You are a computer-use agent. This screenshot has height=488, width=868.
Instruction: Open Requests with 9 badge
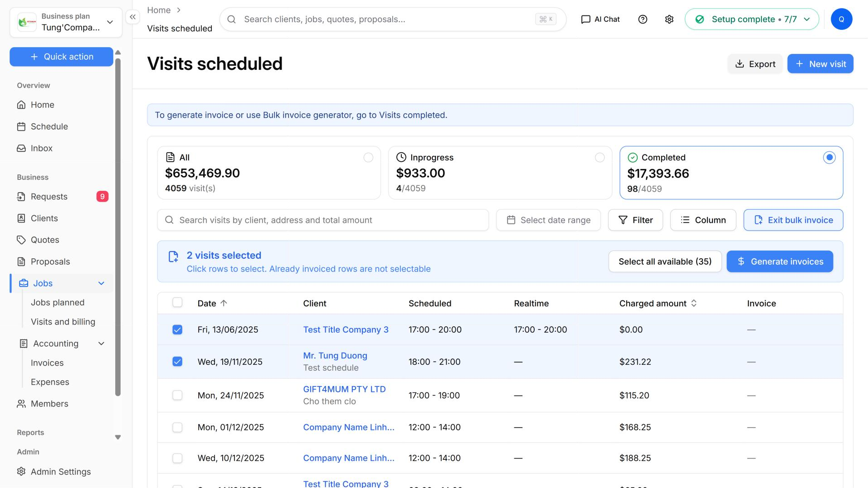tap(61, 197)
